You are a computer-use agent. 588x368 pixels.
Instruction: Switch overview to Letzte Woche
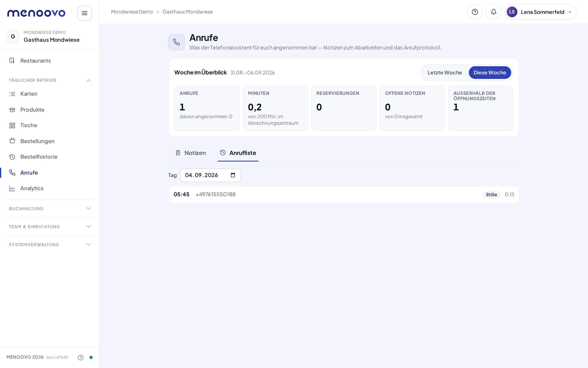(444, 73)
